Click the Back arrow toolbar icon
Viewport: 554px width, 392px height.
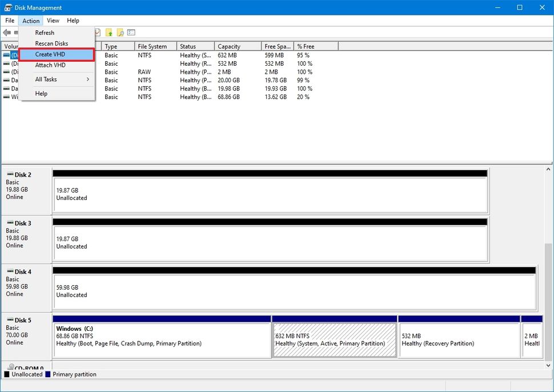point(7,33)
